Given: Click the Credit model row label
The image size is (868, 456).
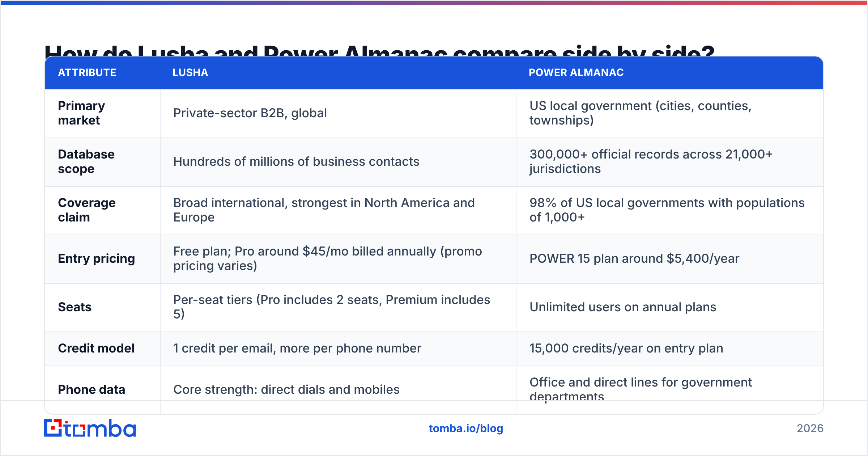Looking at the screenshot, I should point(96,348).
